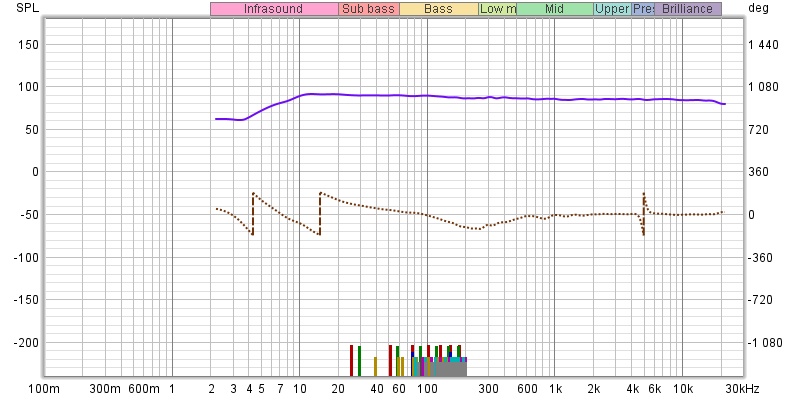This screenshot has width=800, height=400.
Task: Select the green Mid band label
Action: point(555,9)
